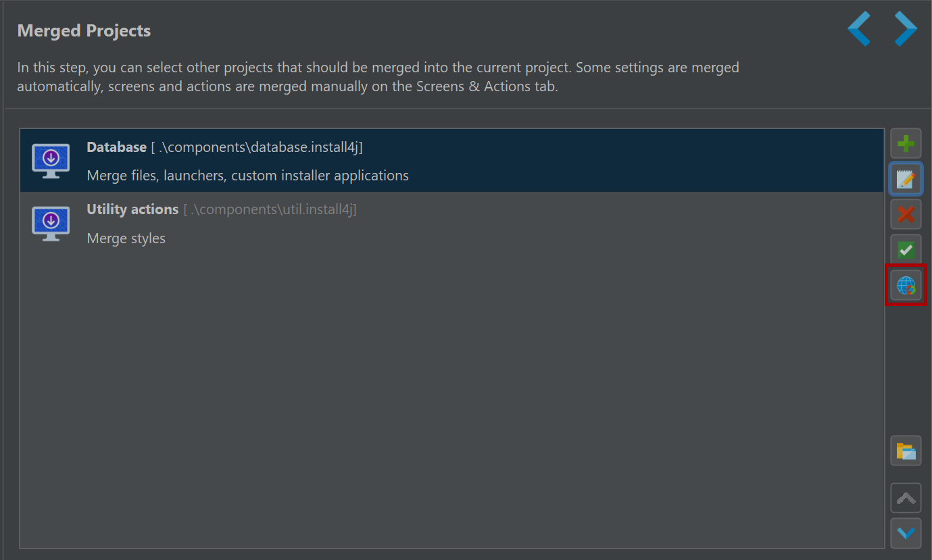
Task: Click the Merged Projects heading
Action: [x=84, y=30]
